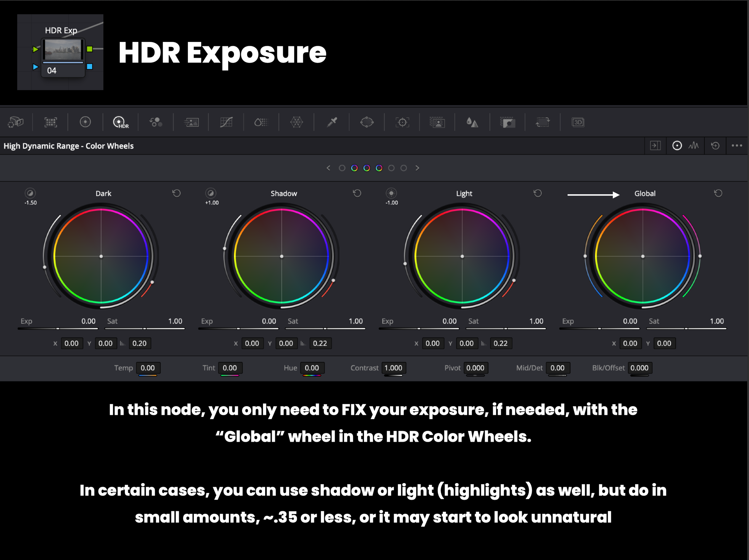Switch to HDR zones graph view
This screenshot has height=560, width=749.
pyautogui.click(x=694, y=146)
